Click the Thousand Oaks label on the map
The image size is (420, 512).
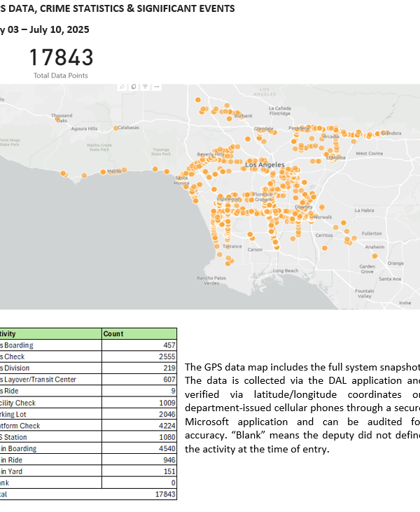click(x=62, y=118)
